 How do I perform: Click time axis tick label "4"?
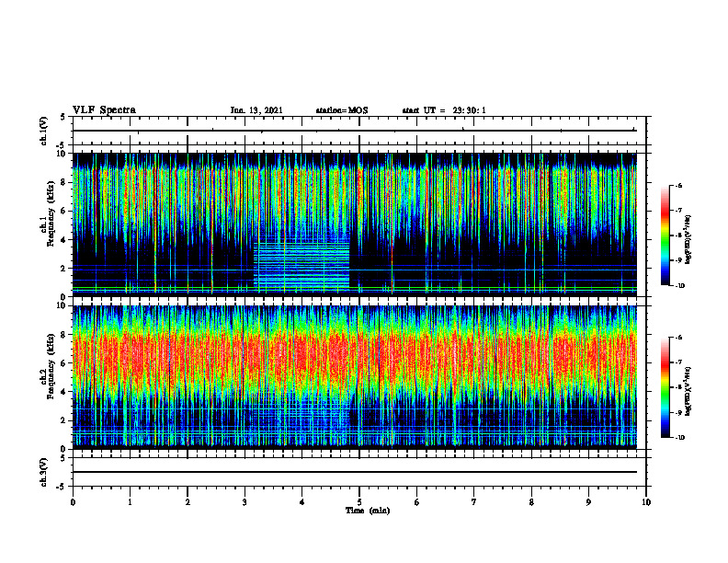pyautogui.click(x=302, y=502)
